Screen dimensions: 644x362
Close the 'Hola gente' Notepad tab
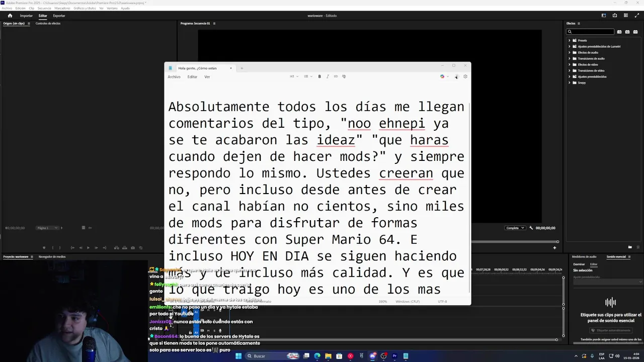pyautogui.click(x=231, y=68)
